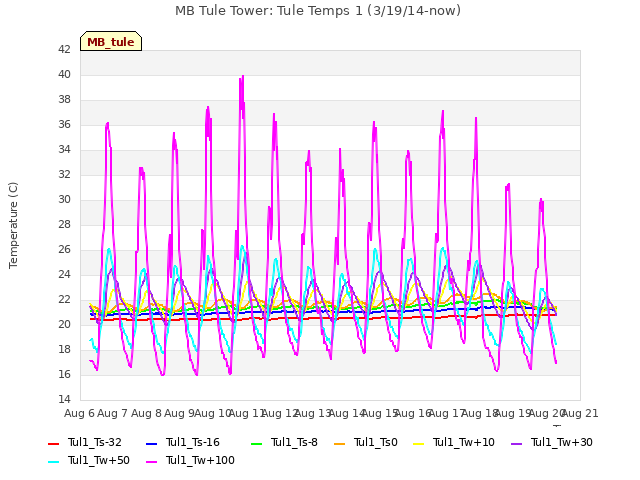Click the Temperature (C) axis label
This screenshot has width=640, height=480.
(x=13, y=225)
